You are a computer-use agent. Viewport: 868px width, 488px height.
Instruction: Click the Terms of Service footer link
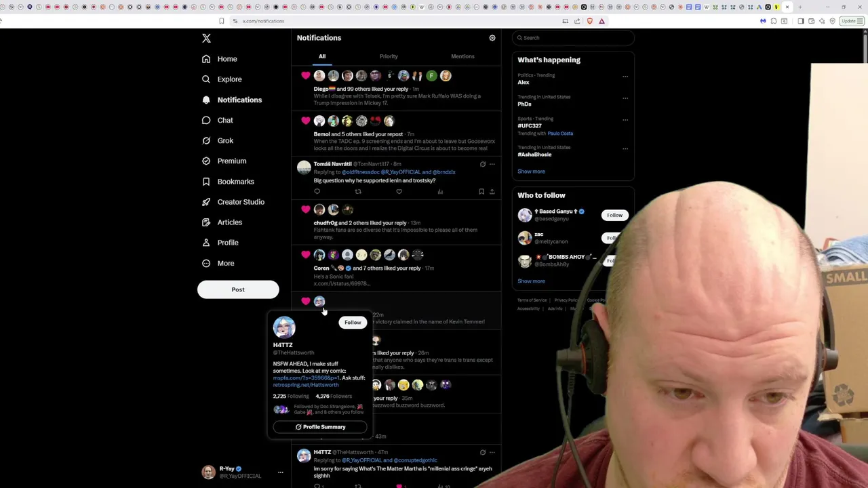coord(532,300)
